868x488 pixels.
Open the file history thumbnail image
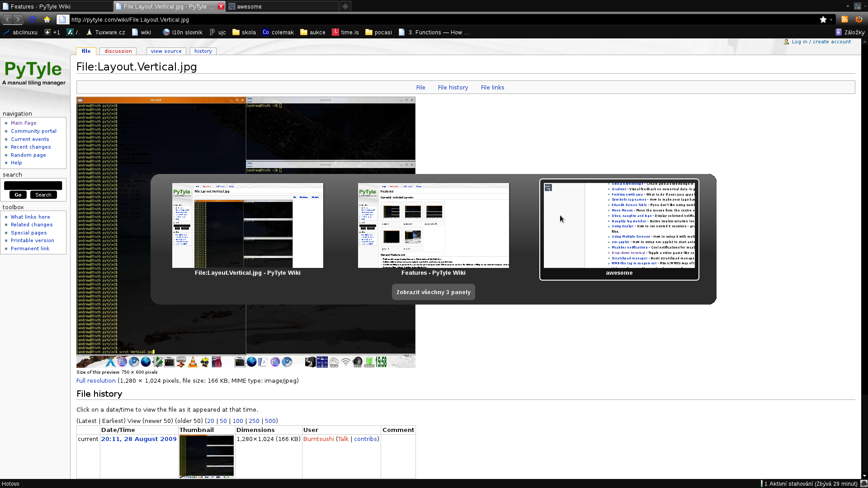coord(207,455)
